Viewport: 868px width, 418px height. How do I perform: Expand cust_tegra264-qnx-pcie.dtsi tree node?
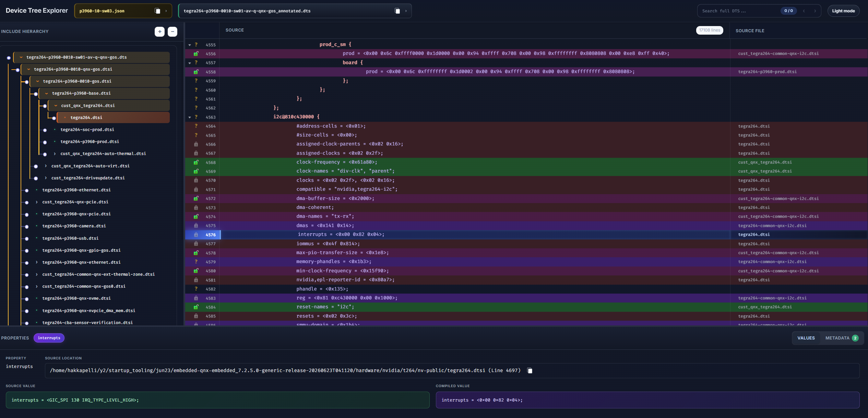point(37,202)
